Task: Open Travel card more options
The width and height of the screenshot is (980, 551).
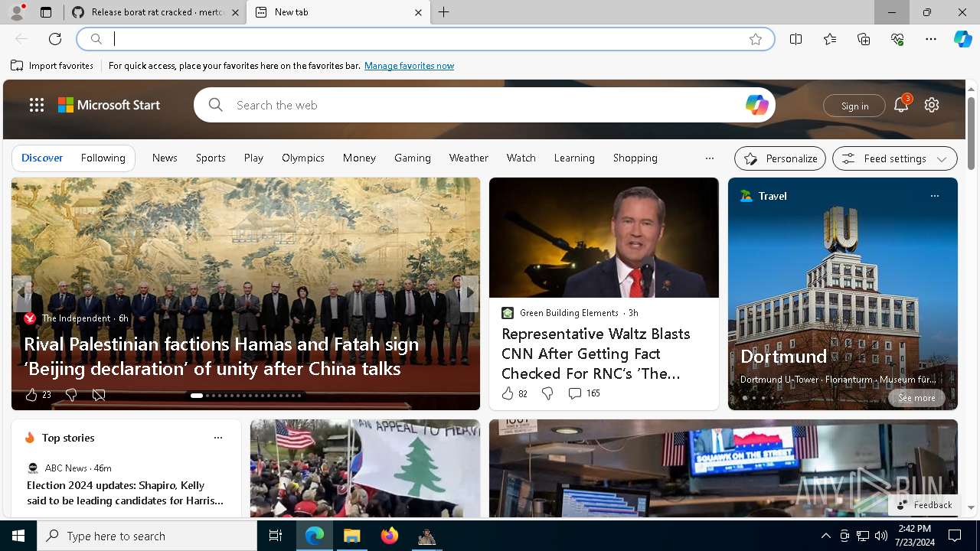Action: tap(935, 196)
